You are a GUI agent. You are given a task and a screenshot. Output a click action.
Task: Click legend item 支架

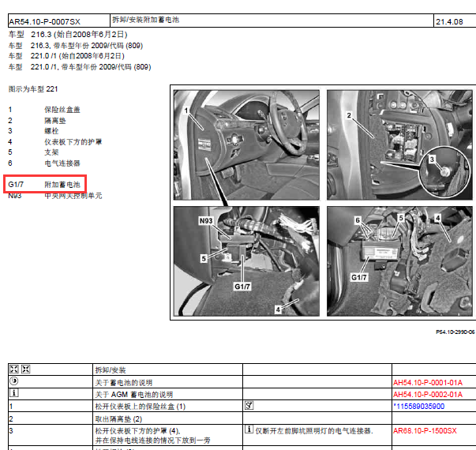click(51, 152)
